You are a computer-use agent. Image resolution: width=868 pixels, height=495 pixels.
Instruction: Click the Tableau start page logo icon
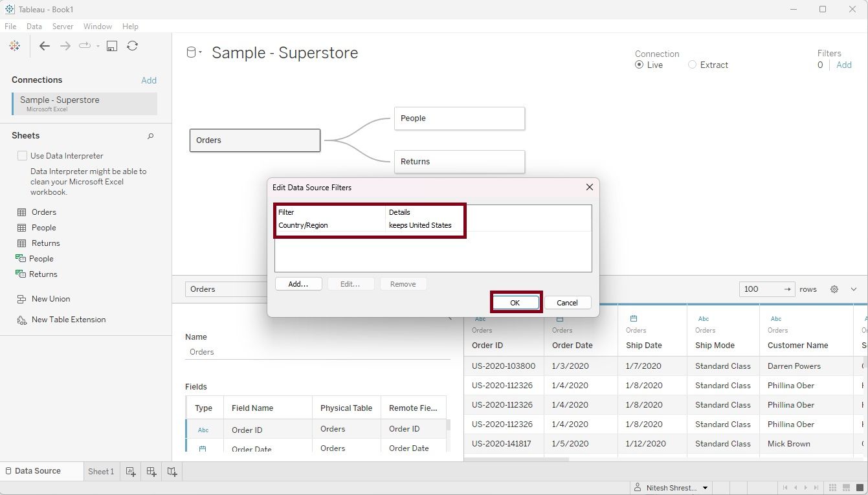tap(14, 46)
